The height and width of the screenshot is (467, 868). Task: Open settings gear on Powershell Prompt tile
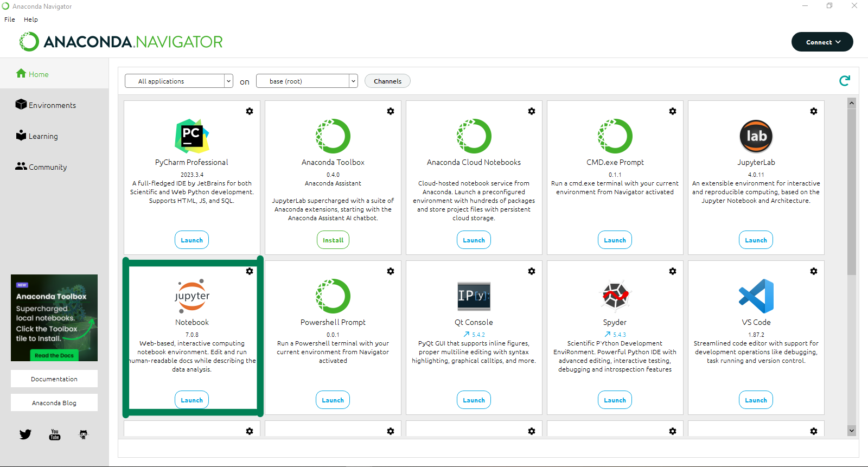391,271
